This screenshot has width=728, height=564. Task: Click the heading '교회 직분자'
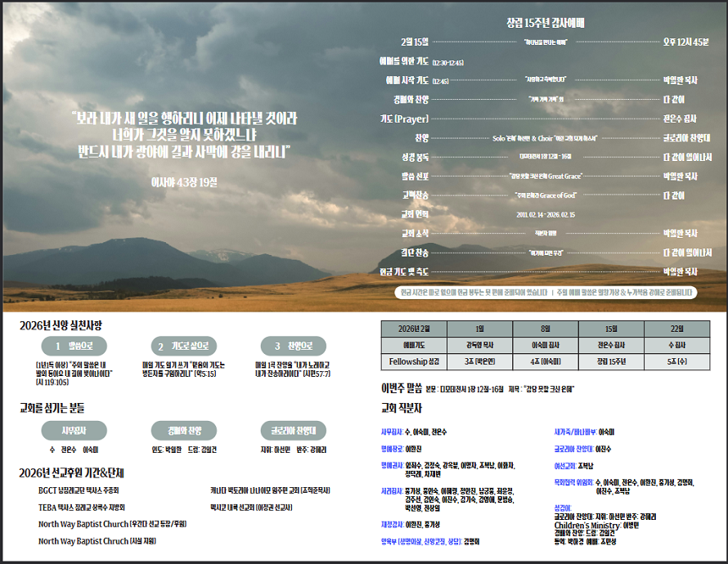tap(402, 408)
